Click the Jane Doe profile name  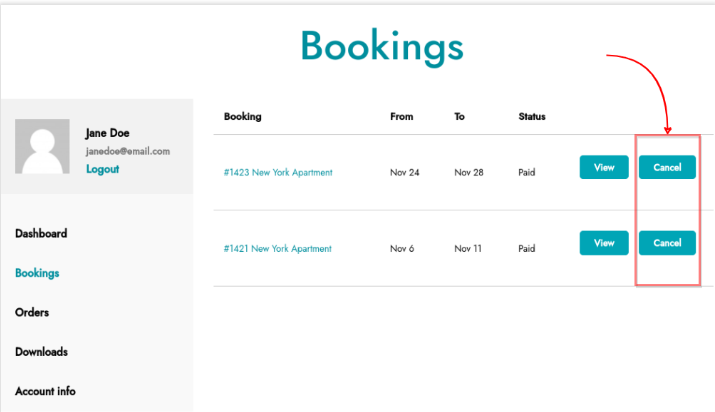tap(108, 133)
